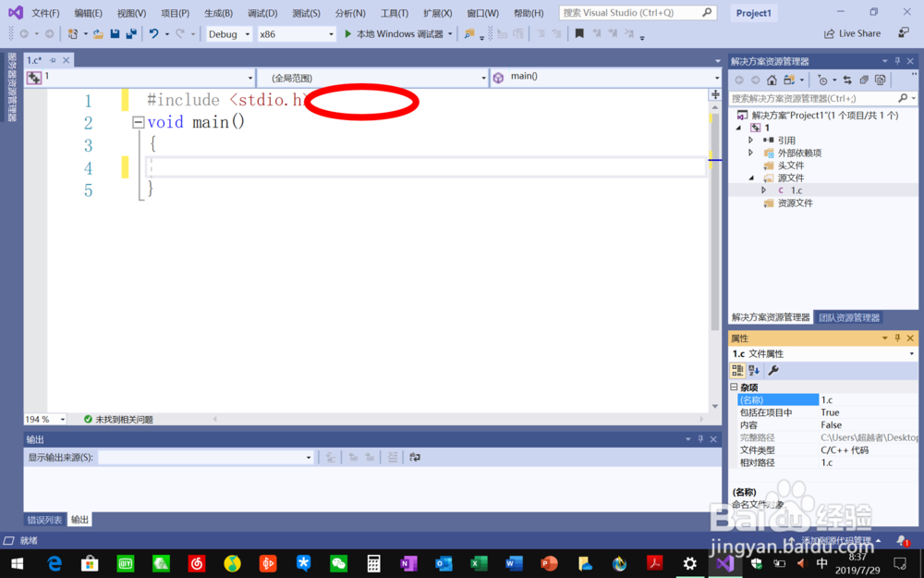The image size is (924, 578).
Task: Open 生成(B) menu
Action: pyautogui.click(x=219, y=13)
